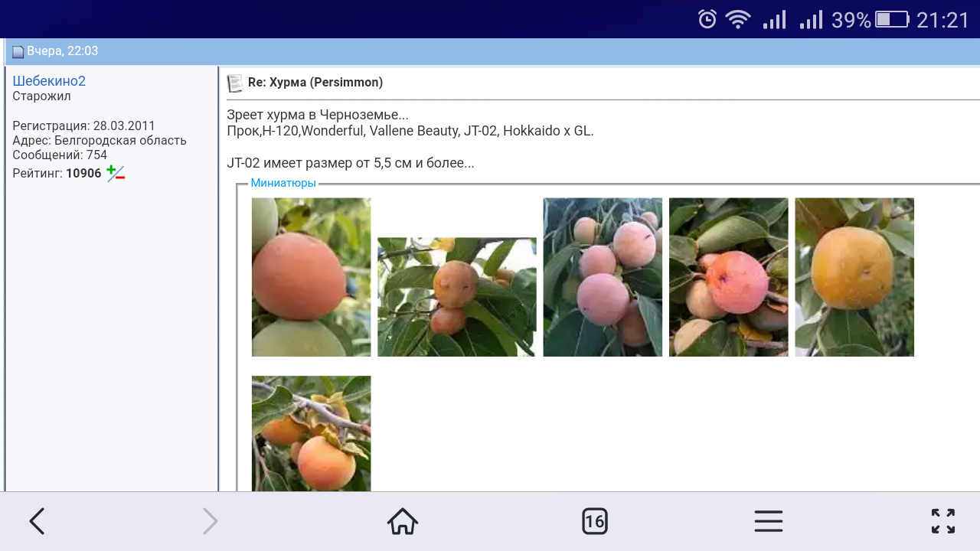The image size is (980, 551).
Task: View the third thumbnail with pink fruit cluster
Action: click(x=603, y=277)
